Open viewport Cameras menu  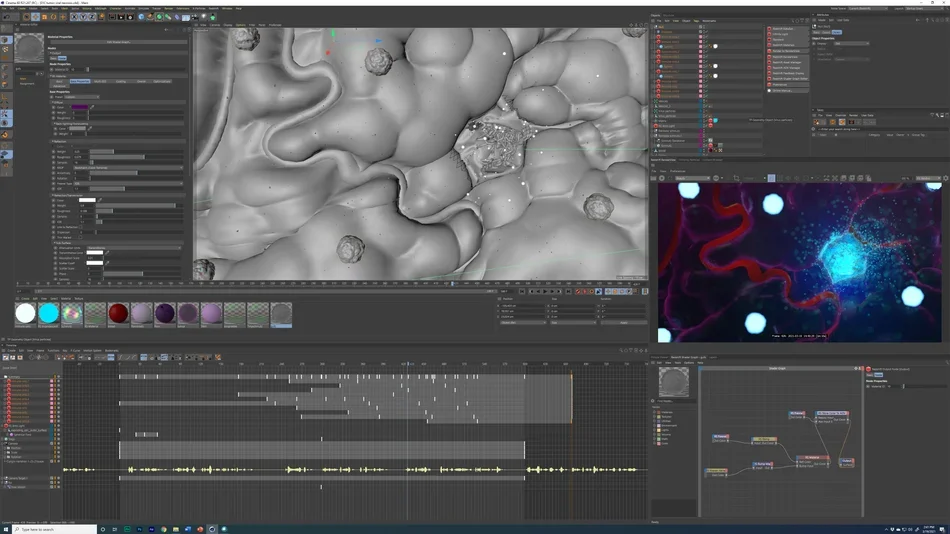[x=214, y=25]
